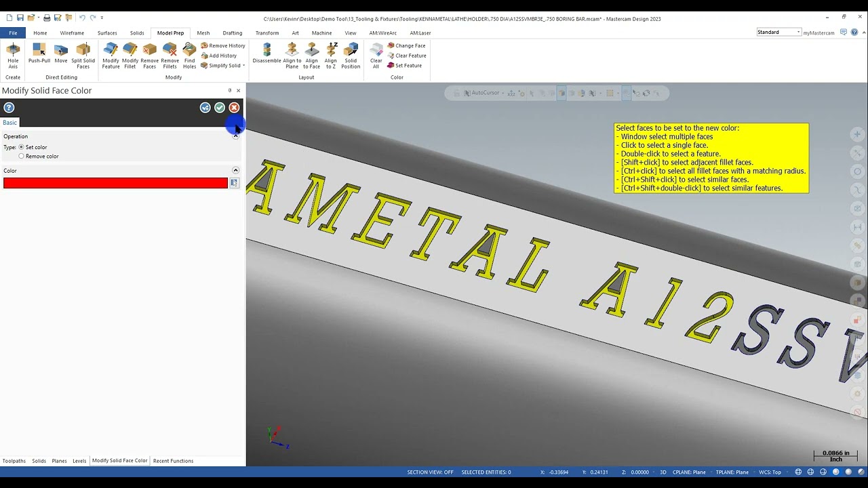This screenshot has width=868, height=488.
Task: Open the Machine ribbon tab
Action: coord(322,33)
